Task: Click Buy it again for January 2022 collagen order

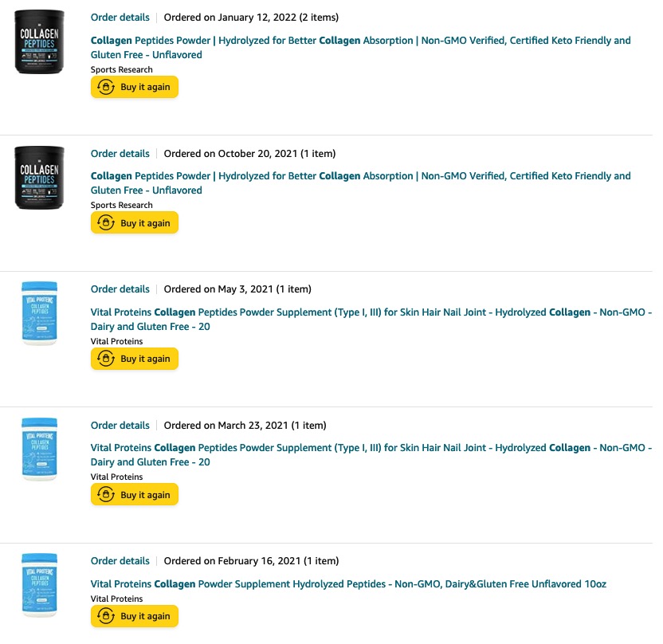Action: pos(135,87)
